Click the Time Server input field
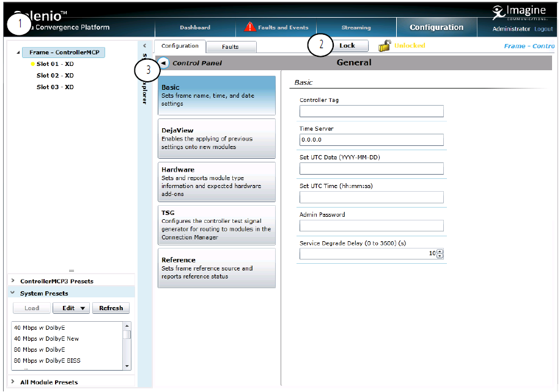The width and height of the screenshot is (560, 392). click(x=372, y=140)
